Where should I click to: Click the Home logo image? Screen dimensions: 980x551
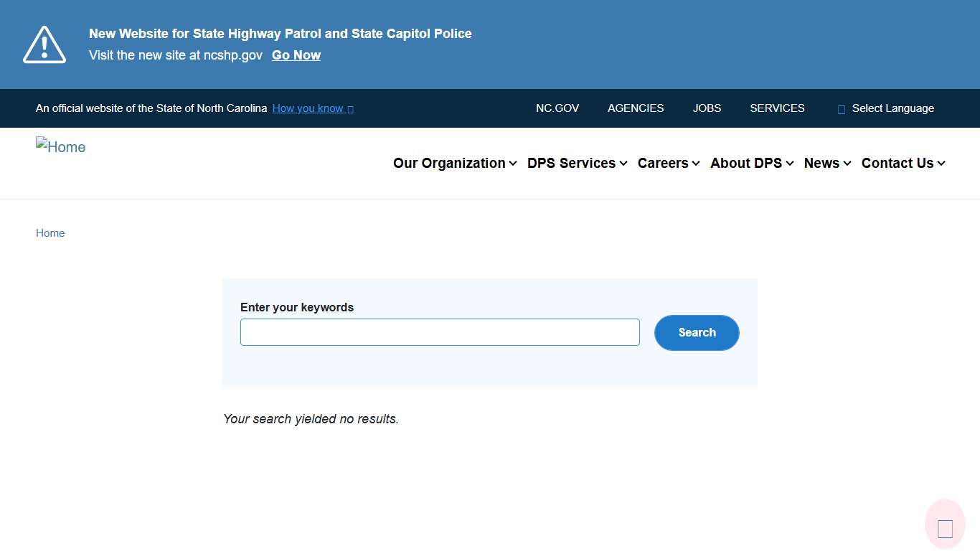tap(60, 146)
